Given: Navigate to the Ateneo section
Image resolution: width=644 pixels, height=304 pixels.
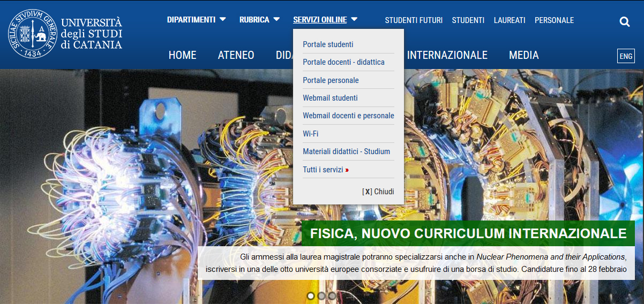Looking at the screenshot, I should 236,55.
